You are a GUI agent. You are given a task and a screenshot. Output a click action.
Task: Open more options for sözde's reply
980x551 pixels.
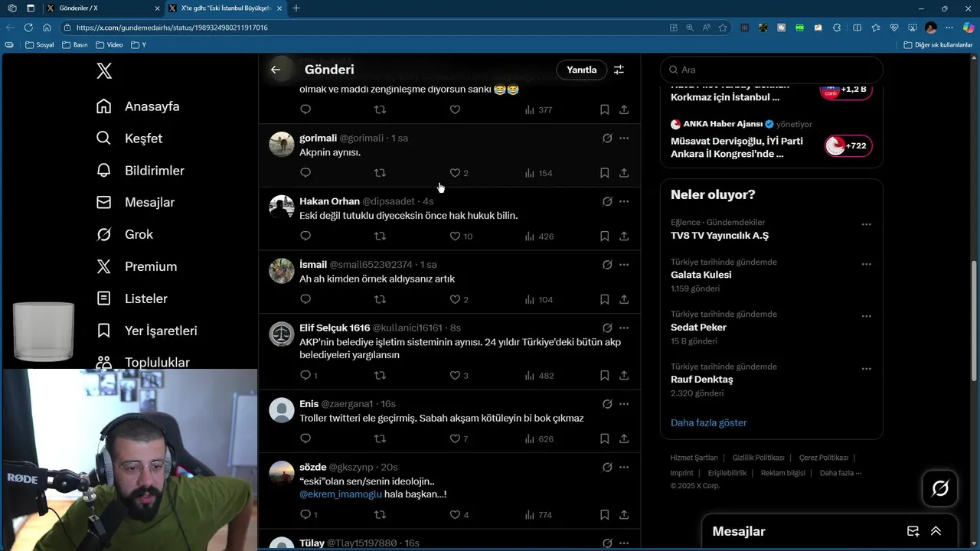(624, 468)
